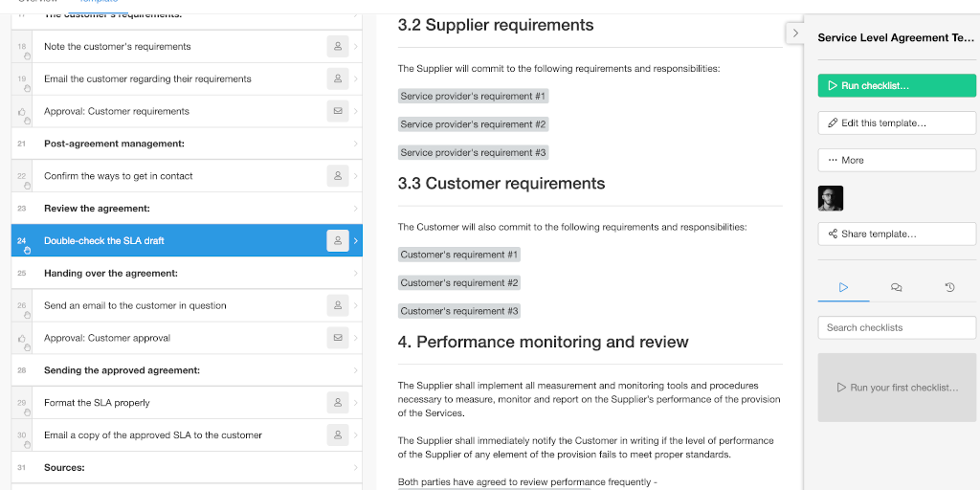Click assignee icon on Note the customer's requirements
The width and height of the screenshot is (980, 490).
pyautogui.click(x=338, y=46)
